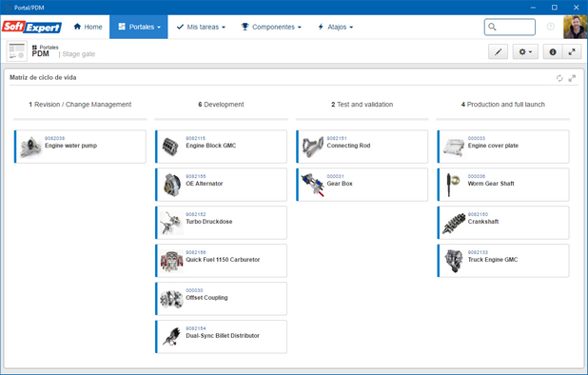Click the Crankshaft image

pos(454,223)
